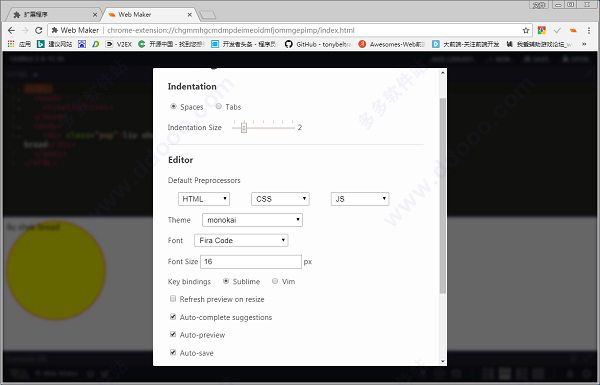Click the Indentation section heading

pos(192,86)
